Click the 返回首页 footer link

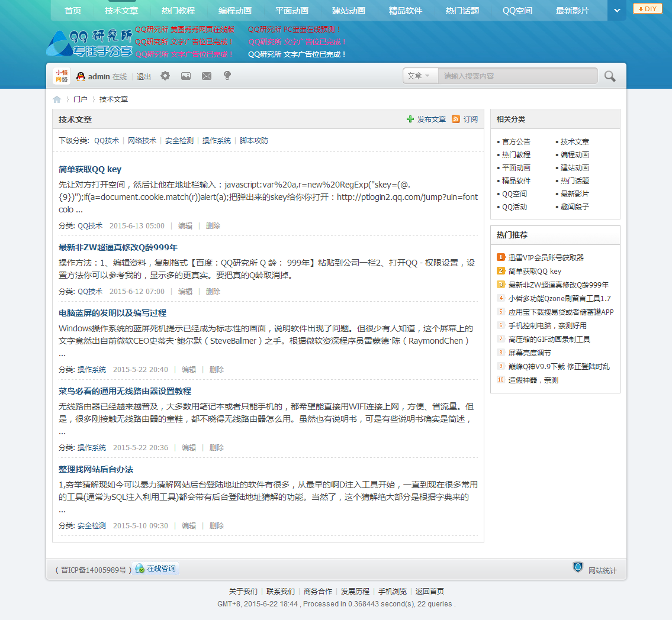(x=429, y=592)
